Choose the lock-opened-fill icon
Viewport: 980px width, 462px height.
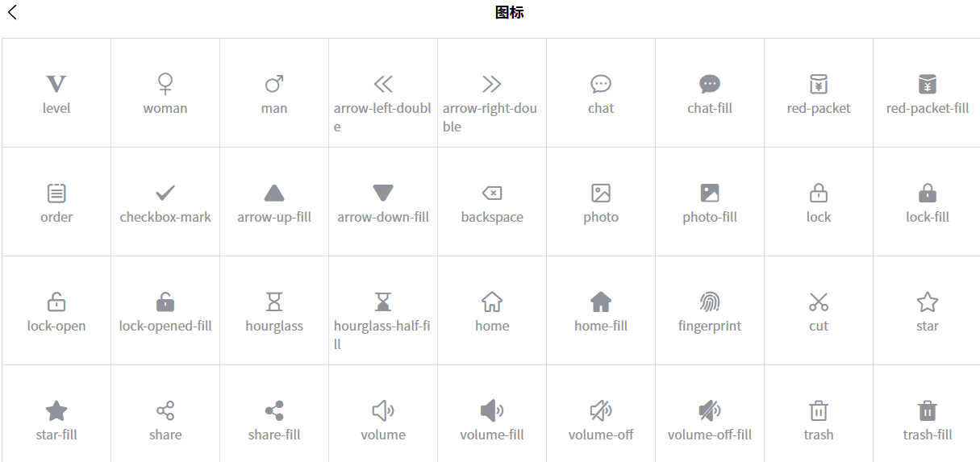coord(165,302)
